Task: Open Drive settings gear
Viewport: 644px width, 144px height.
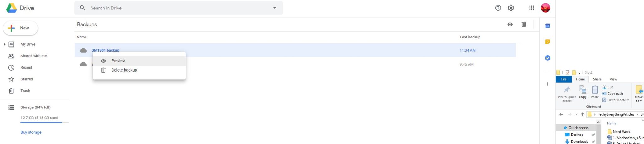Action: click(511, 8)
